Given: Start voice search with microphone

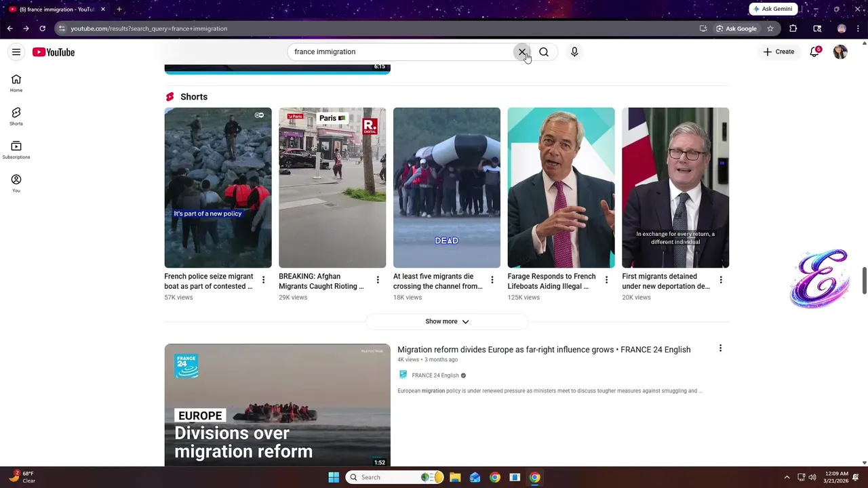Looking at the screenshot, I should tap(574, 52).
